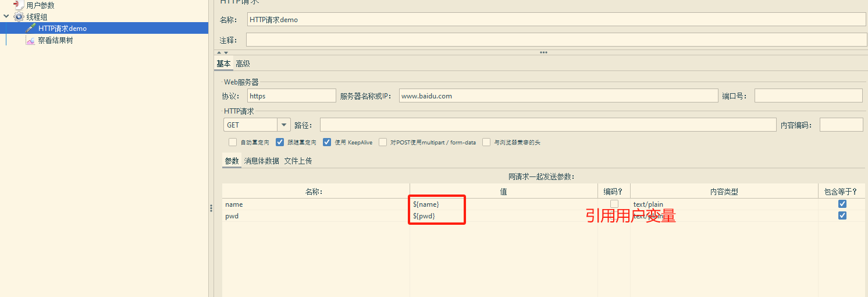868x297 pixels.
Task: Click the 用户参数 node icon
Action: [19, 5]
